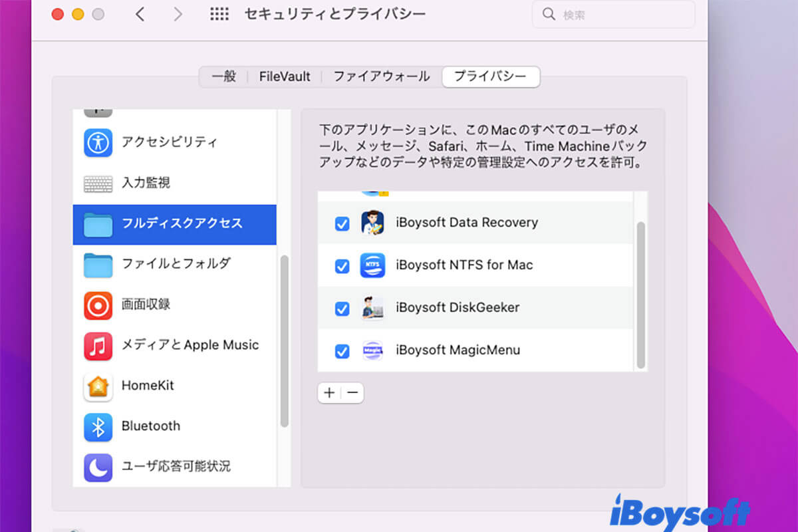
Task: Select the フルディスクアクセス text label
Action: 182,223
